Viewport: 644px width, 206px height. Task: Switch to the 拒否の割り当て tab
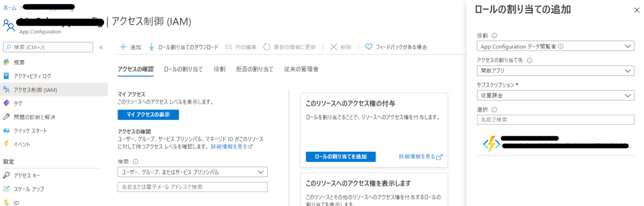pos(254,69)
